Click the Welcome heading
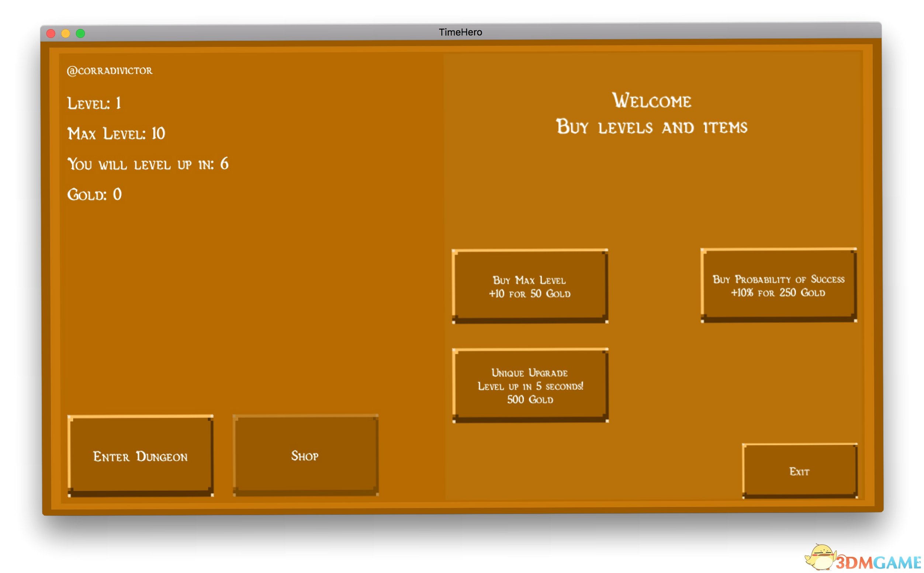 (x=651, y=100)
